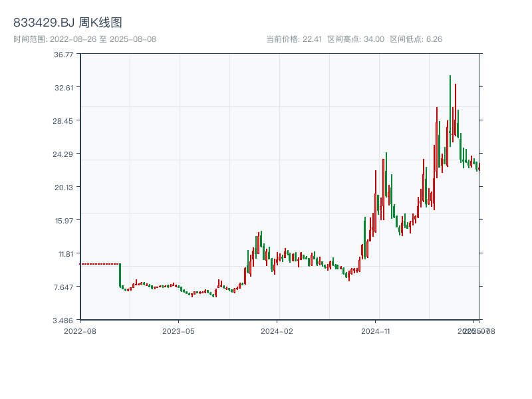Click y-axis label 7.647
The height and width of the screenshot is (399, 532).
[63, 287]
